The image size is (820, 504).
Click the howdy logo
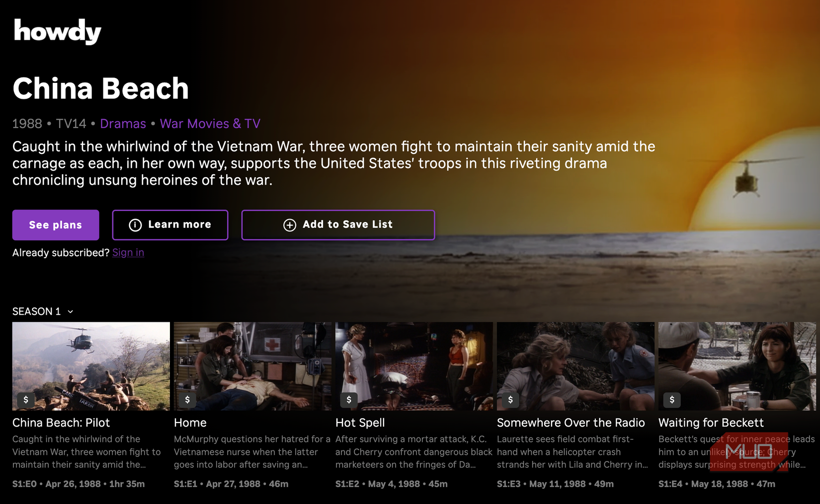click(x=57, y=31)
